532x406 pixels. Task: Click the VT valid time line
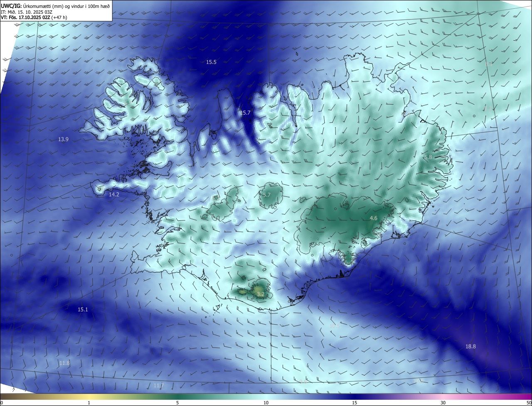(x=34, y=17)
